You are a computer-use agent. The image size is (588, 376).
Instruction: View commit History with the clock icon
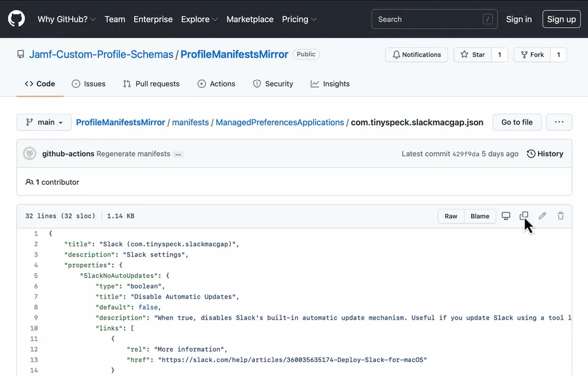(x=544, y=153)
